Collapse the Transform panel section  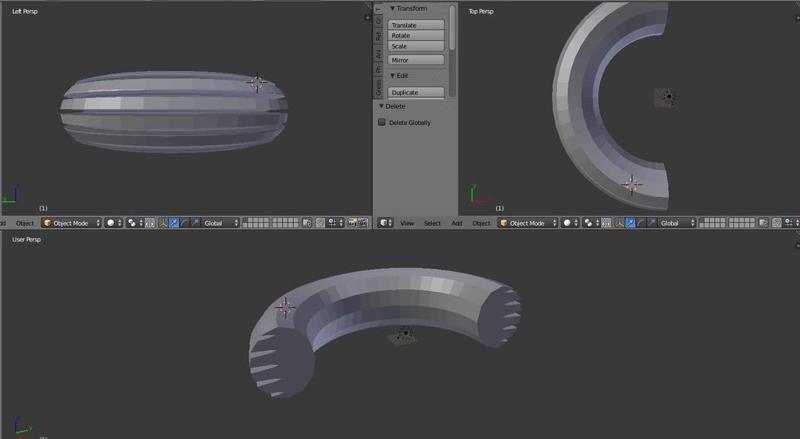coord(392,8)
